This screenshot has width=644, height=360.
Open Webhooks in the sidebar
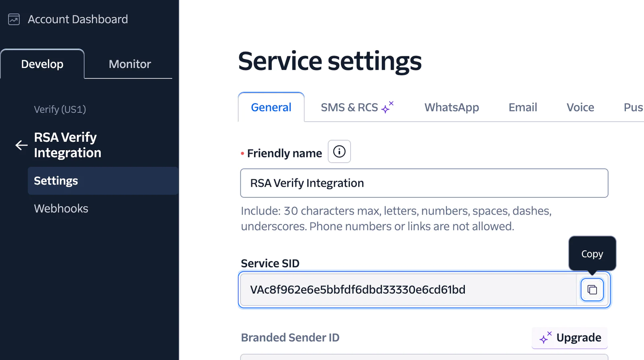(61, 209)
